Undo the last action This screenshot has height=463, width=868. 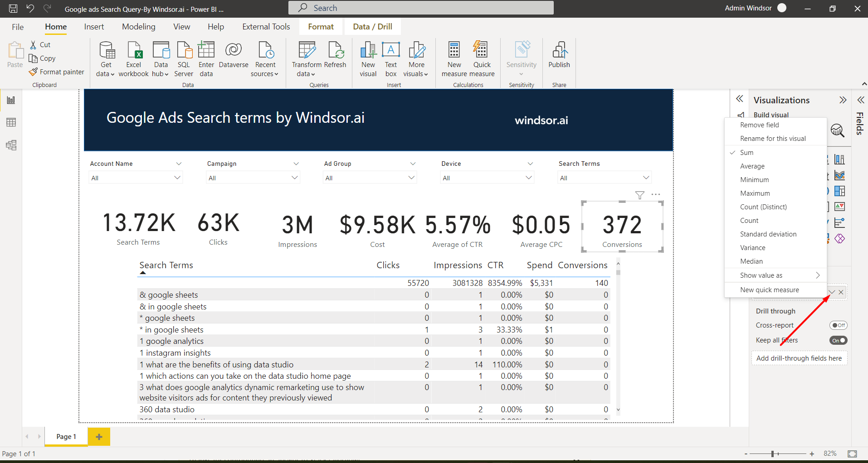coord(30,8)
